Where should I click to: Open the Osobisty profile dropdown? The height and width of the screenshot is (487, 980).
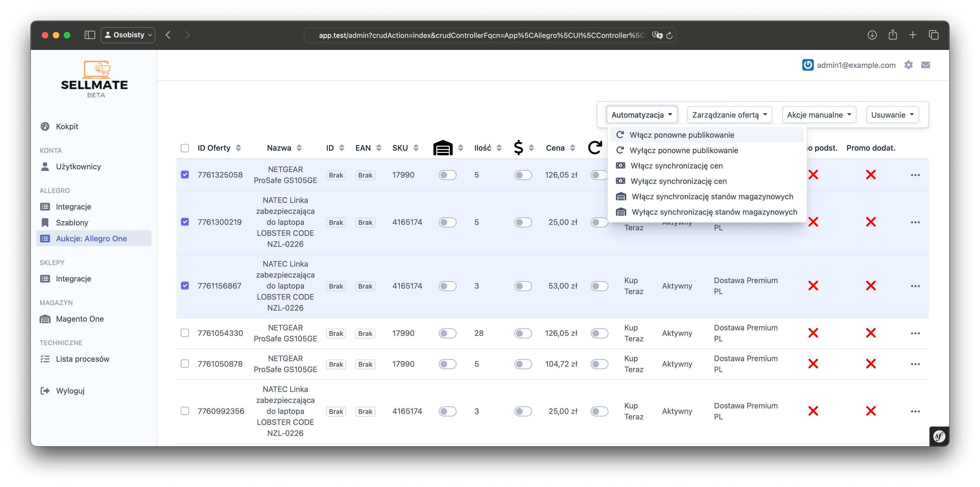coord(128,35)
